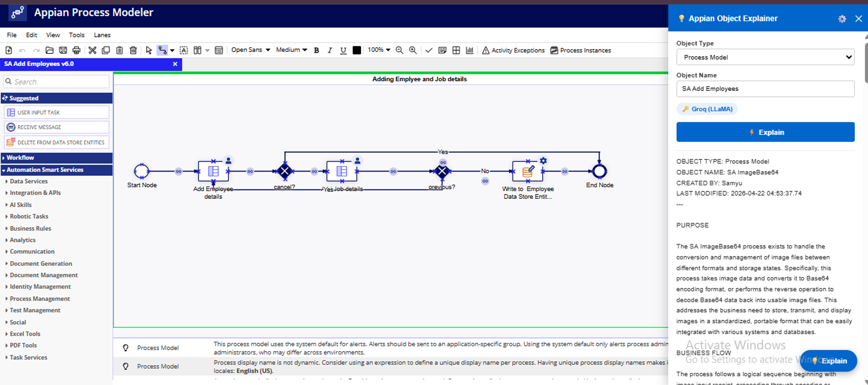Select the Add Employee details task node
This screenshot has height=385, width=868.
coord(213,171)
